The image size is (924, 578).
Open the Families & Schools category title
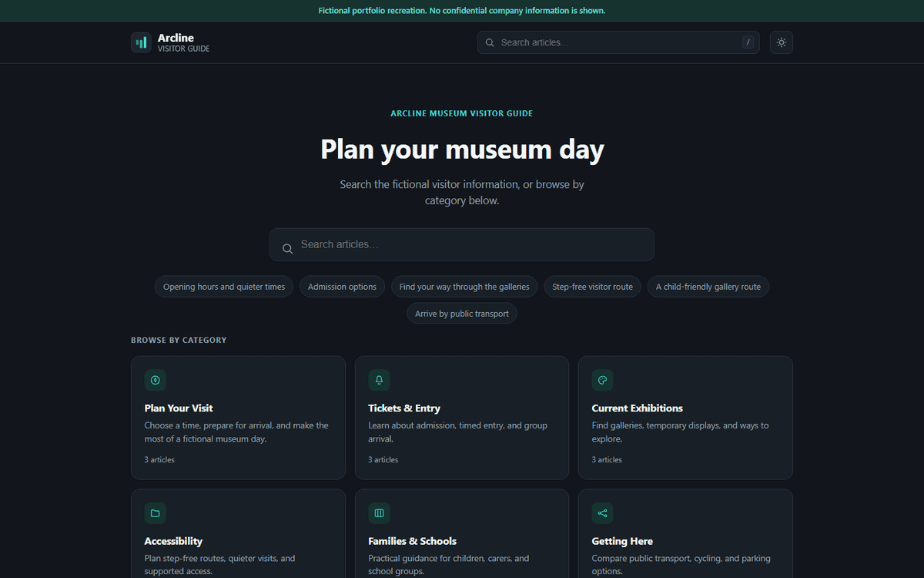coord(412,541)
